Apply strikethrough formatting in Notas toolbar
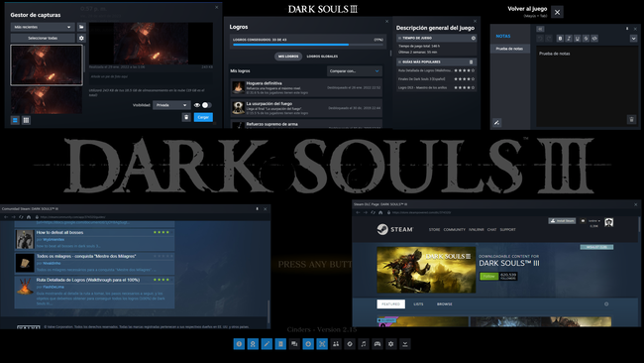The image size is (644, 363). click(586, 39)
